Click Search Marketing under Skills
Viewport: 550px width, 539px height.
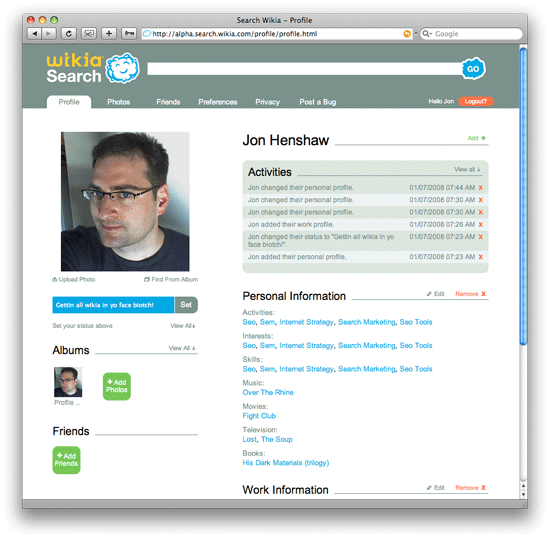click(x=367, y=369)
